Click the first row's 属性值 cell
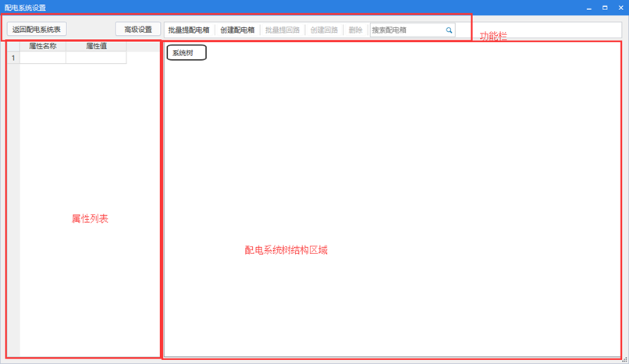Image resolution: width=629 pixels, height=364 pixels. pos(96,58)
